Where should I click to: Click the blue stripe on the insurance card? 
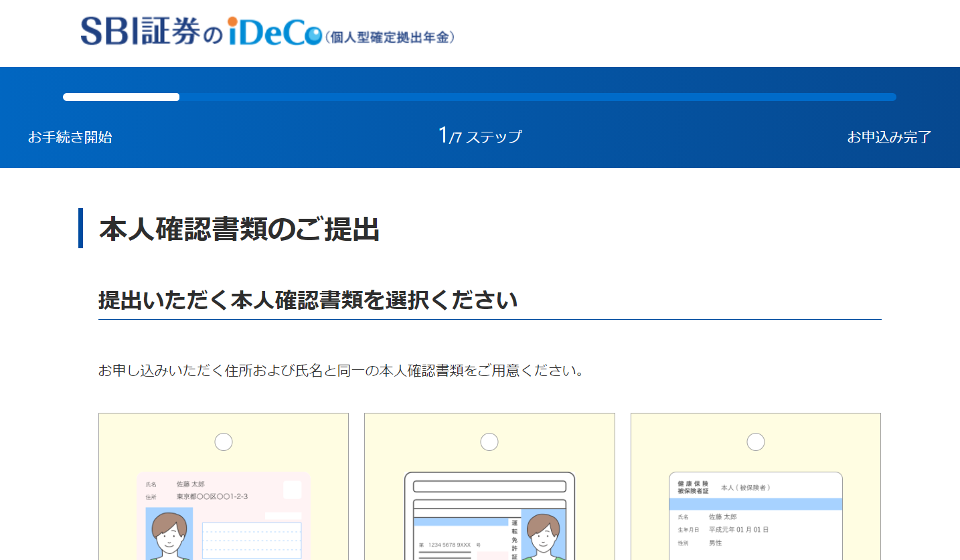click(x=755, y=504)
